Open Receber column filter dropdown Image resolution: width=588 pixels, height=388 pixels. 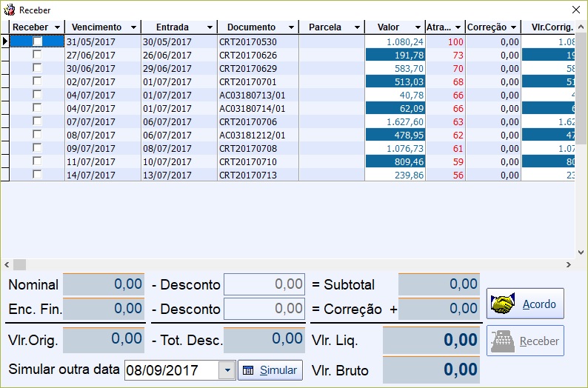(57, 27)
